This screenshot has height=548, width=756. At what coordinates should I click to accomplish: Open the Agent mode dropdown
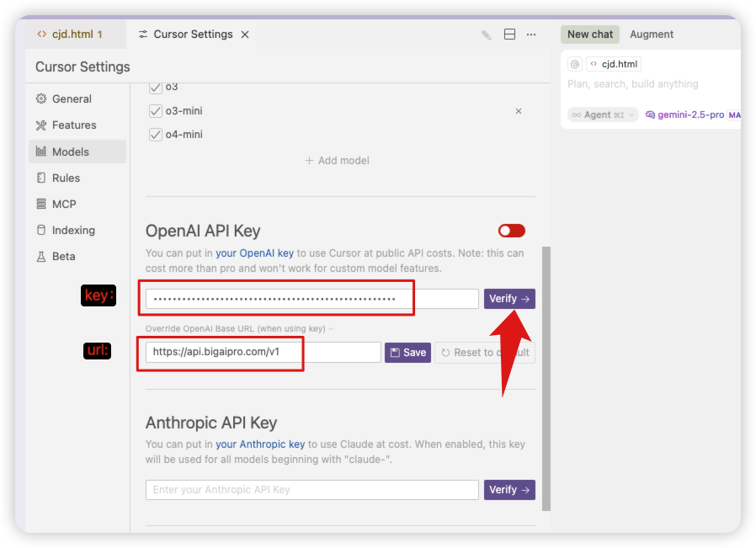(x=603, y=114)
